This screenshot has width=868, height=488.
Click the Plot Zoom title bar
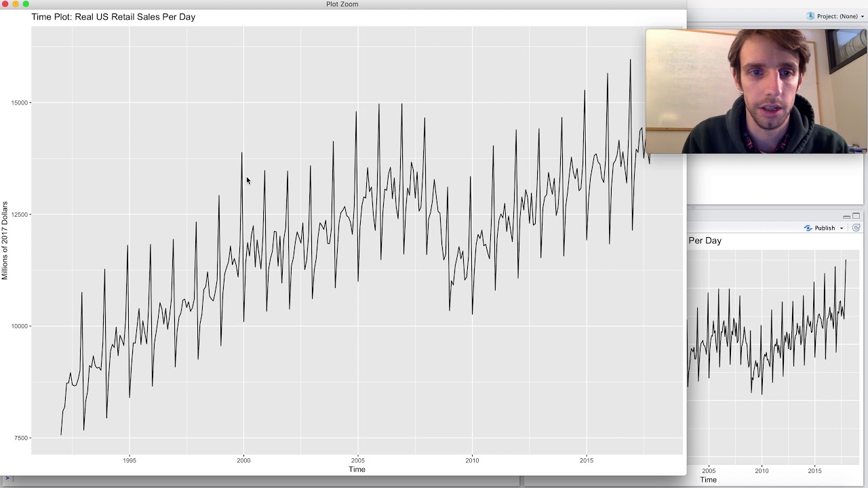pos(342,4)
